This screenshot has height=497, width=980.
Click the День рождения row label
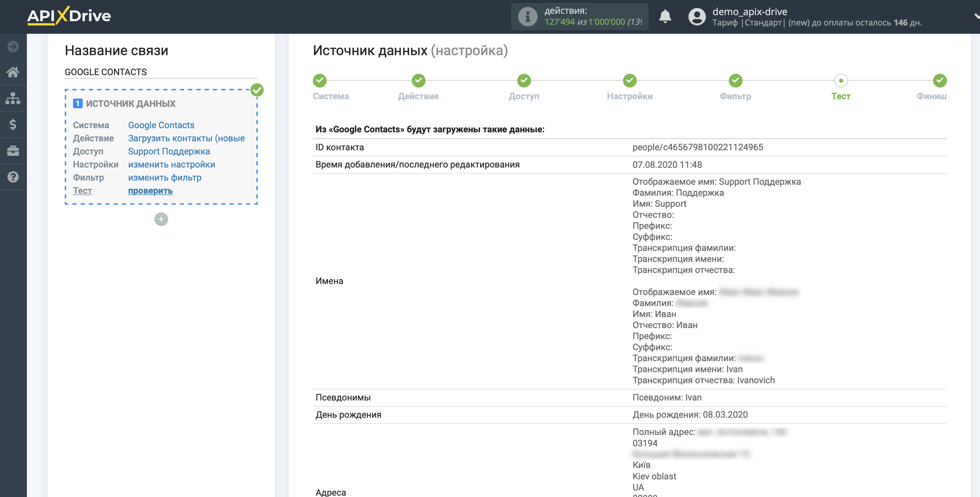coord(348,415)
